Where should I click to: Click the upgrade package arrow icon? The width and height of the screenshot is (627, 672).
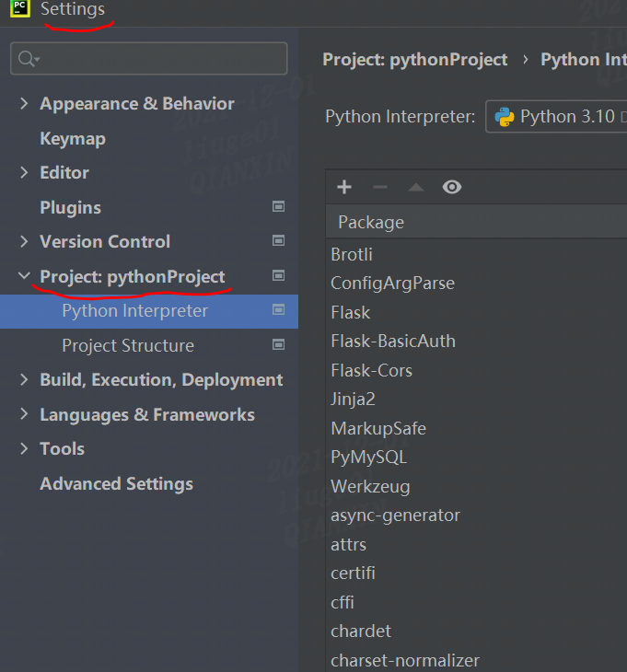coord(415,188)
